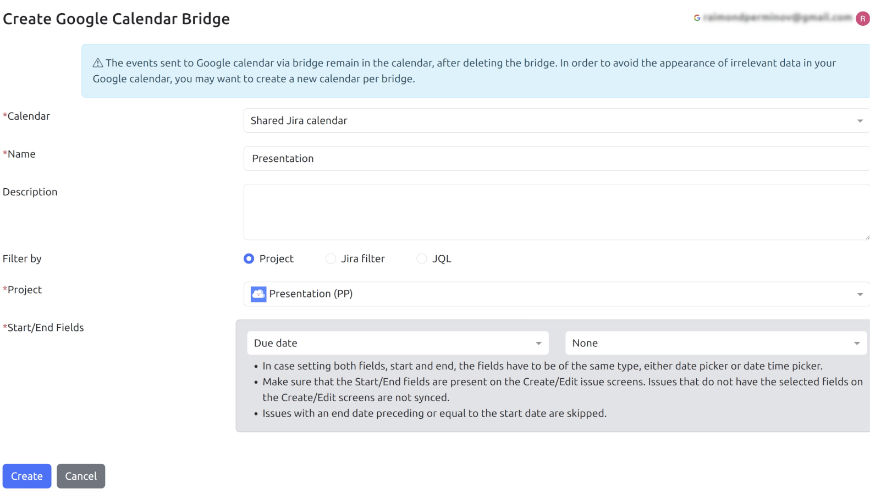Click the account email address
The width and height of the screenshot is (870, 494).
click(x=779, y=18)
